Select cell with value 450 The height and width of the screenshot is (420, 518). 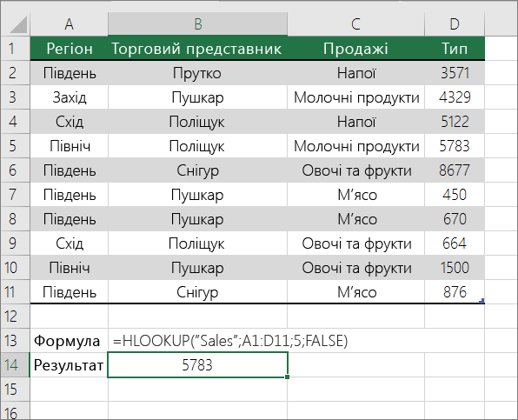pos(455,195)
